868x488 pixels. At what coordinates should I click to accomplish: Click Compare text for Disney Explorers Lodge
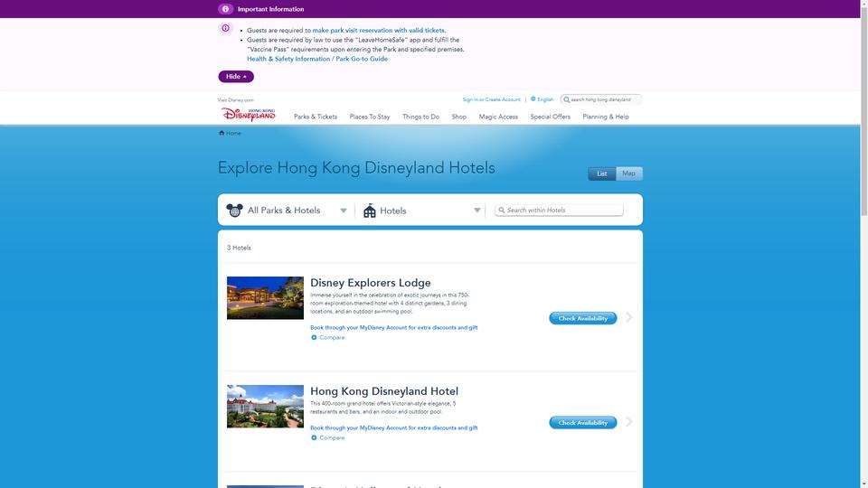point(332,337)
